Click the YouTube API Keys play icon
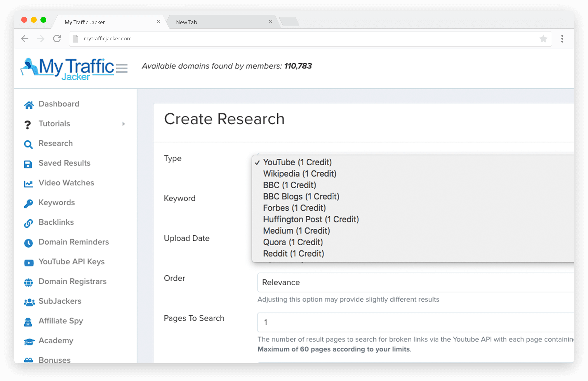Screen dimensions: 588x381 pyautogui.click(x=29, y=263)
